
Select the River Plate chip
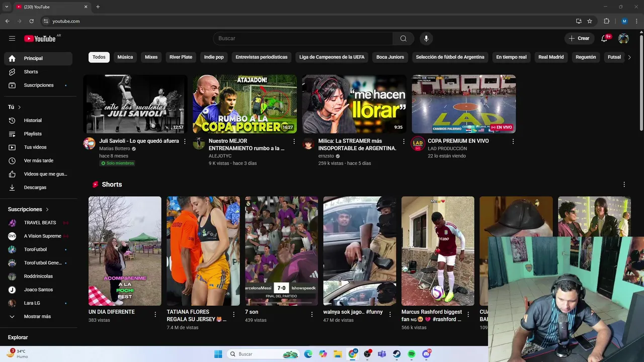pos(181,57)
